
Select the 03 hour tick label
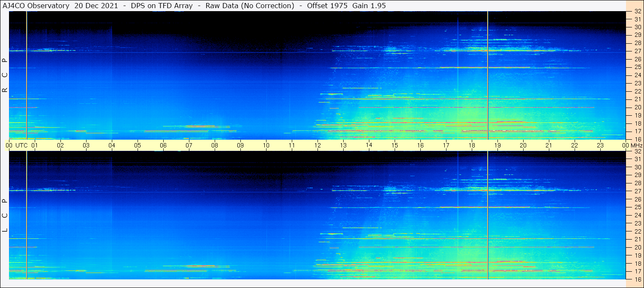(86, 145)
